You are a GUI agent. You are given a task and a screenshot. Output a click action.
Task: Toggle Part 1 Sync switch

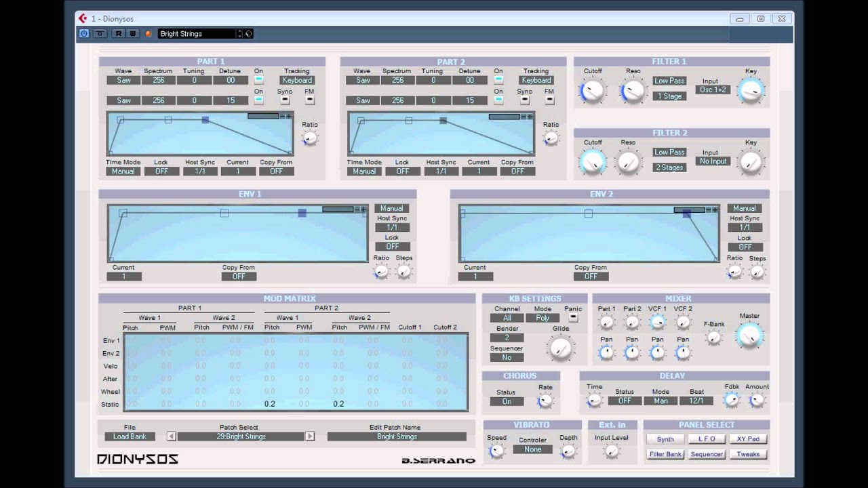(285, 100)
